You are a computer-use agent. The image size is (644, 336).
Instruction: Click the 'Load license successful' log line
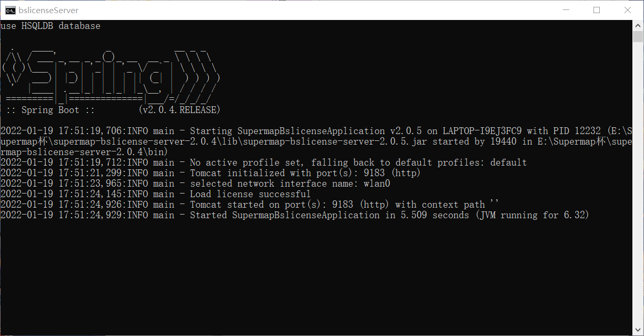(156, 194)
